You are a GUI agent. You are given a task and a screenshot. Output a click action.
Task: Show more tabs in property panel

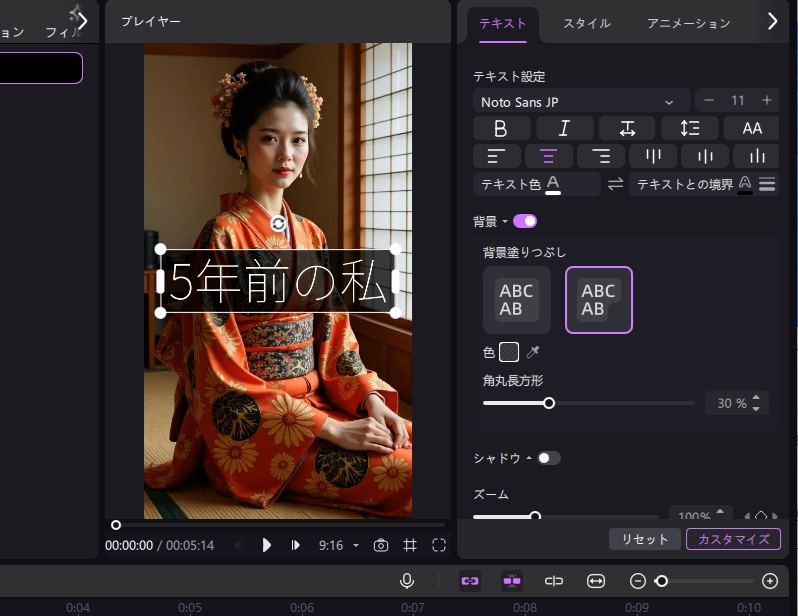(x=773, y=21)
